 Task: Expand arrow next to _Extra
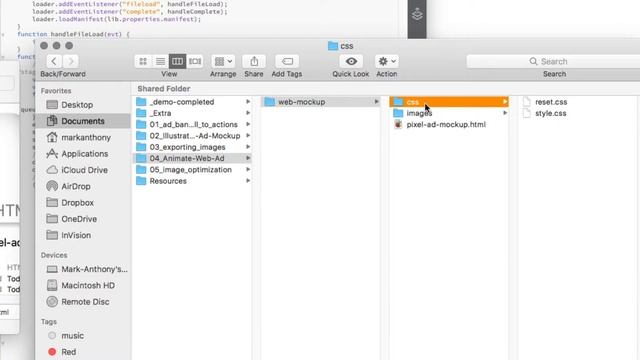(248, 113)
